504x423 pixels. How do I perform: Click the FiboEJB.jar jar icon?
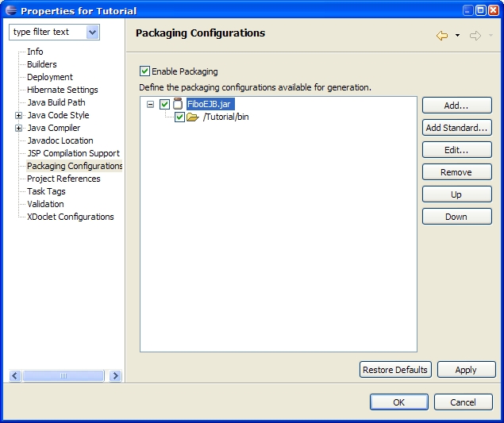(x=178, y=104)
